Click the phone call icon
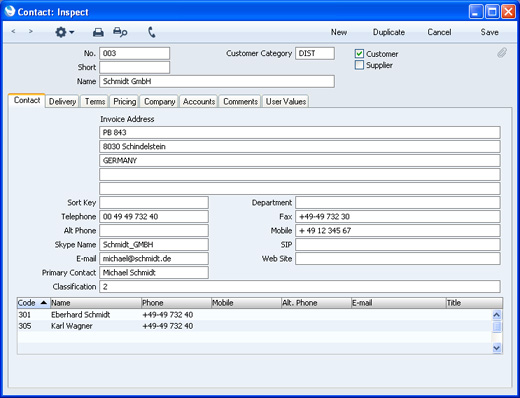This screenshot has height=398, width=520. [152, 32]
